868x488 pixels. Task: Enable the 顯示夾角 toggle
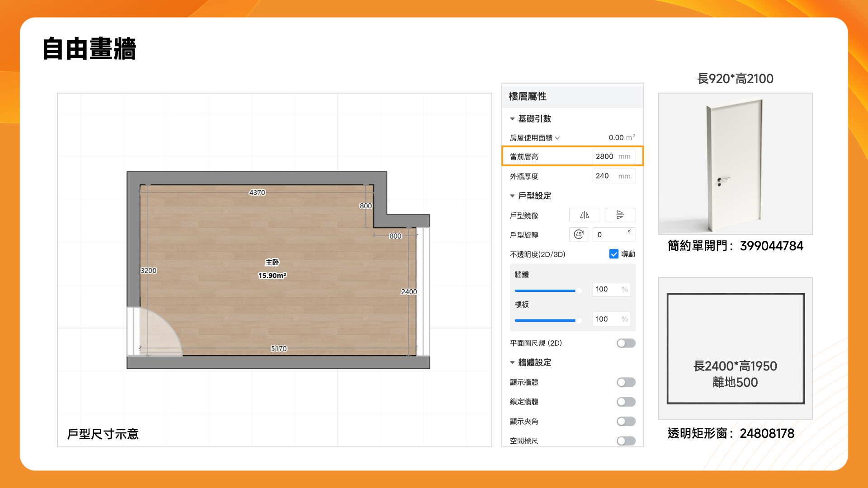(626, 421)
